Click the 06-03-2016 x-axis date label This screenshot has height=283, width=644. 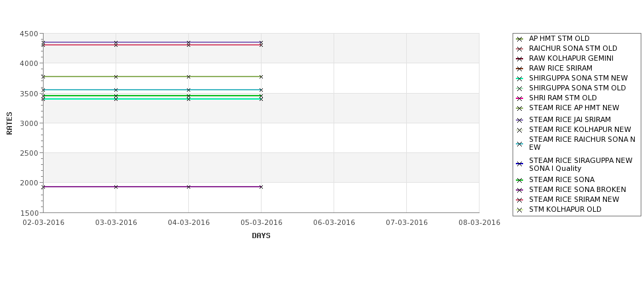(x=334, y=223)
